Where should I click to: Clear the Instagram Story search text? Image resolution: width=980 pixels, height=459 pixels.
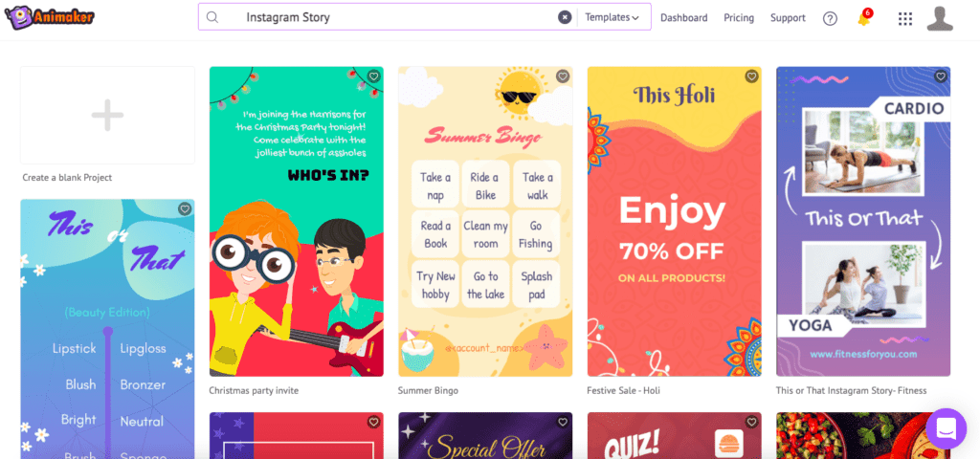coord(565,17)
